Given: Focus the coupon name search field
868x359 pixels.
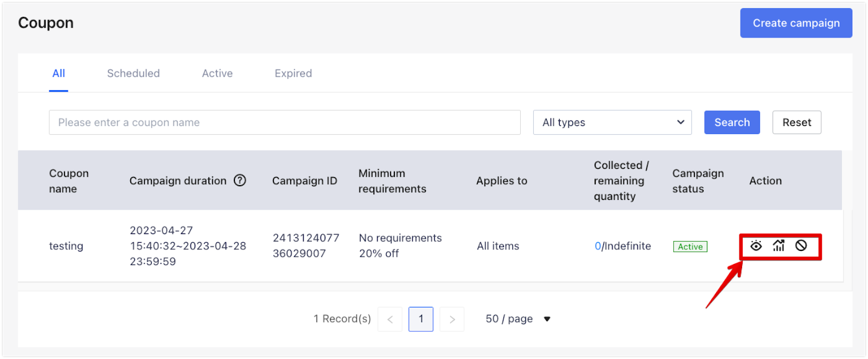Looking at the screenshot, I should 284,123.
